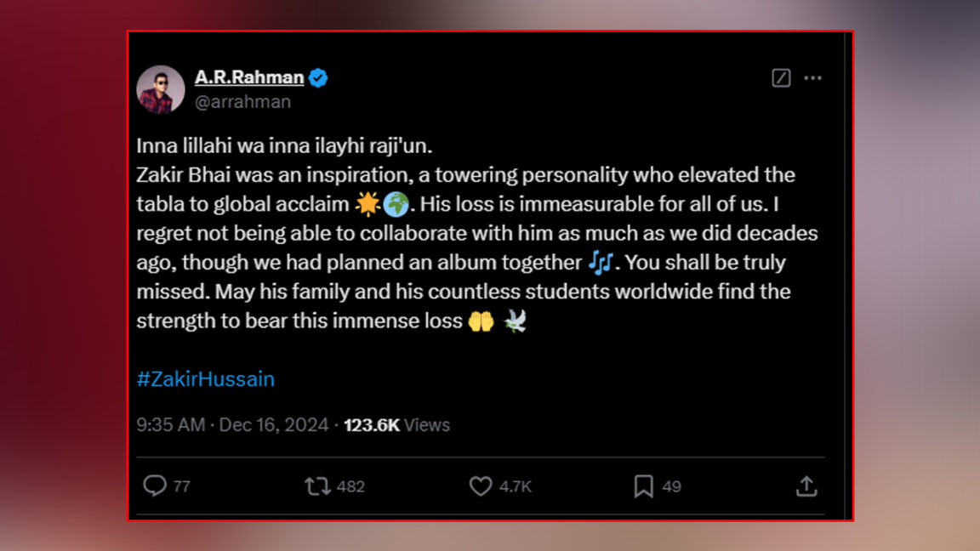View the 123.6K Views analytics
Image resolution: width=980 pixels, height=551 pixels.
tap(396, 425)
